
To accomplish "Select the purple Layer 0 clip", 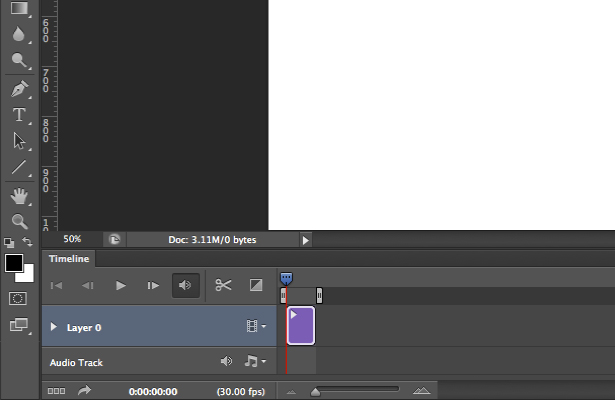I will pyautogui.click(x=301, y=326).
